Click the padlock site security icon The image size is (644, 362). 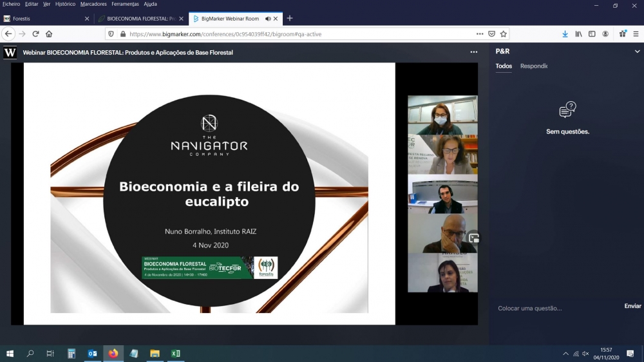[x=123, y=33]
